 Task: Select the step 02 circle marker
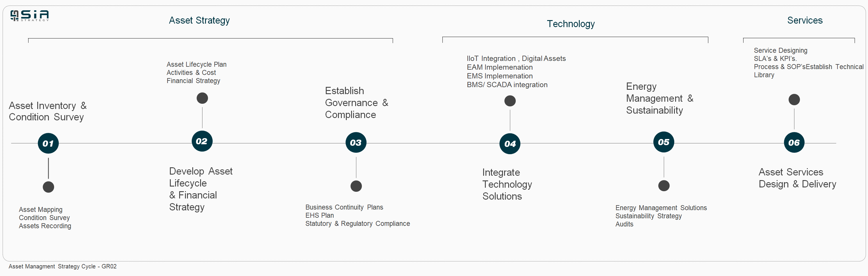tap(202, 141)
